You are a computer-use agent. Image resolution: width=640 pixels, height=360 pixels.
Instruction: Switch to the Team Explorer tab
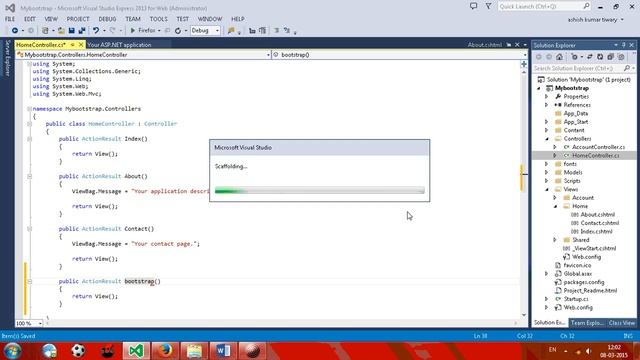point(587,323)
